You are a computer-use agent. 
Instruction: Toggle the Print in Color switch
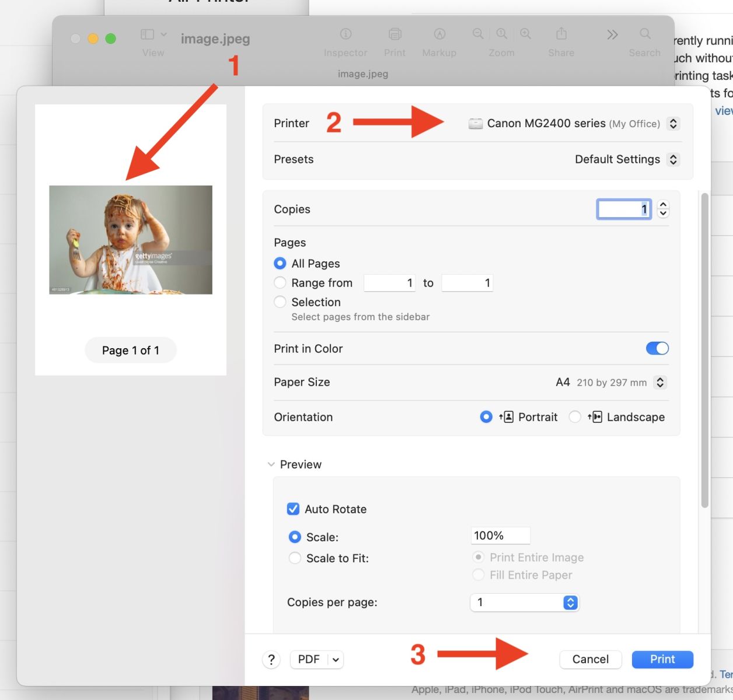pyautogui.click(x=657, y=348)
